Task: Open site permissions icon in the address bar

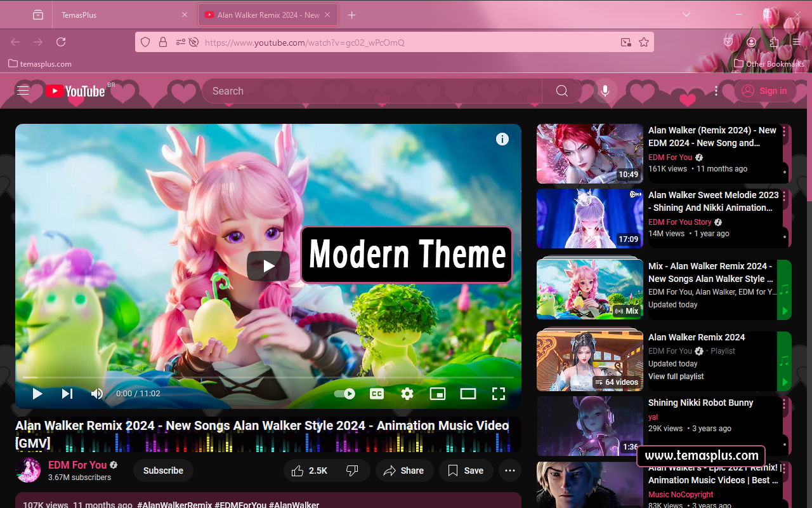Action: click(181, 43)
